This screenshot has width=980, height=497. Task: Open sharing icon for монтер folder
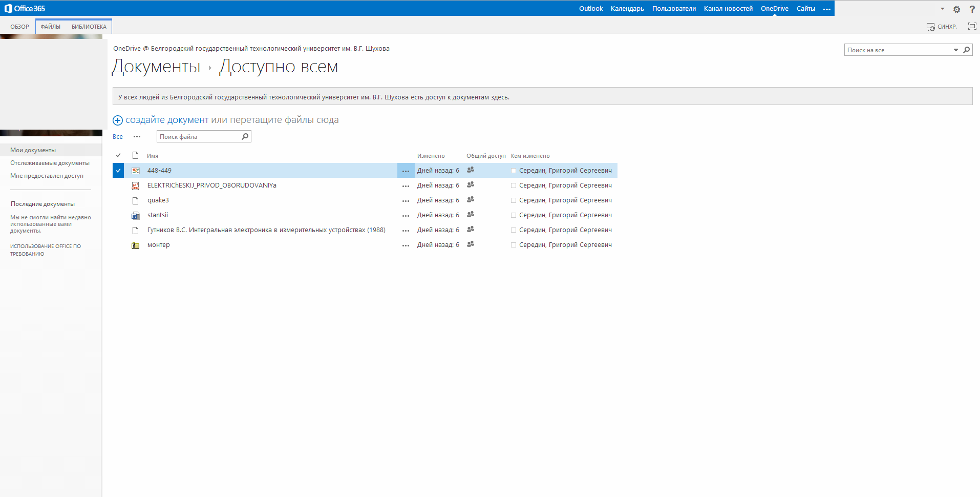tap(471, 244)
